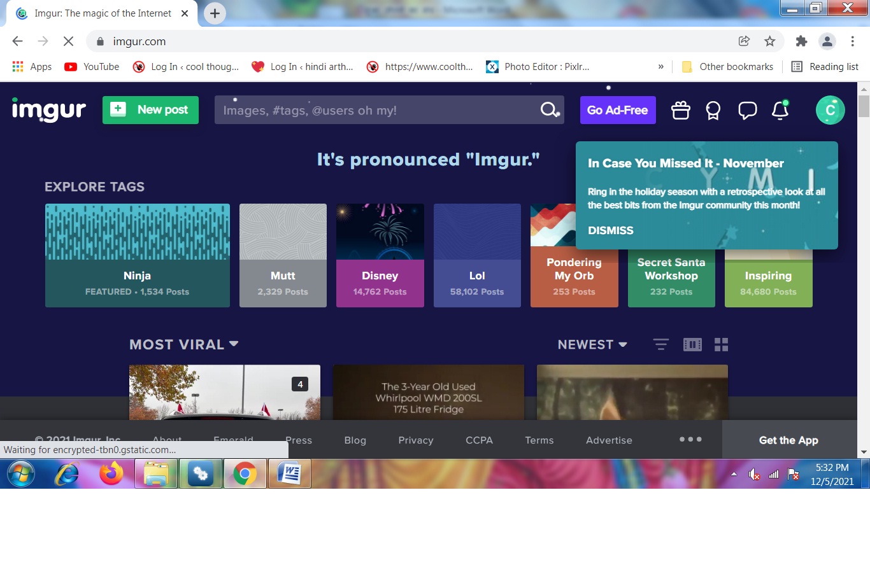Image resolution: width=870 pixels, height=588 pixels.
Task: Open Secret Santa Workshop tag
Action: click(x=671, y=277)
